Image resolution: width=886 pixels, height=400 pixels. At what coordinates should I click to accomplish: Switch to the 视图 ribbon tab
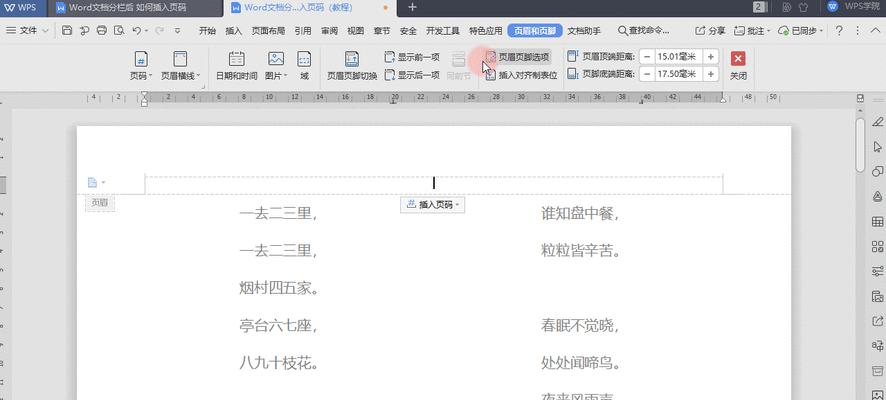coord(355,31)
